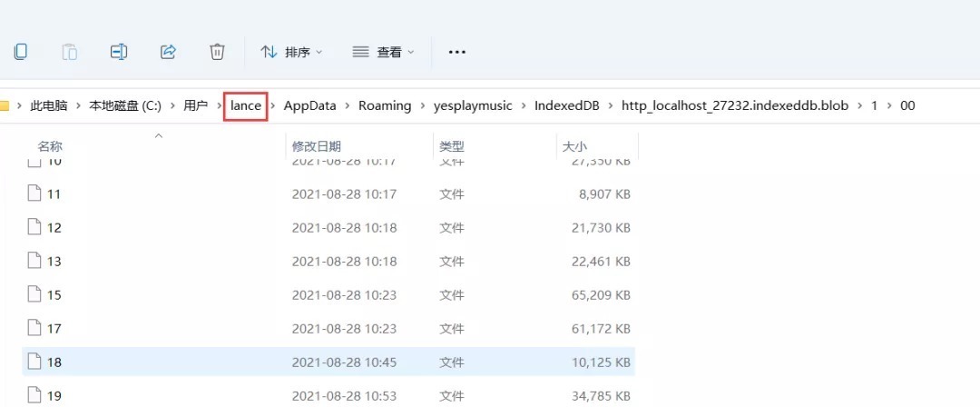Image resolution: width=980 pixels, height=407 pixels.
Task: Open the three-dot more options menu
Action: click(457, 52)
